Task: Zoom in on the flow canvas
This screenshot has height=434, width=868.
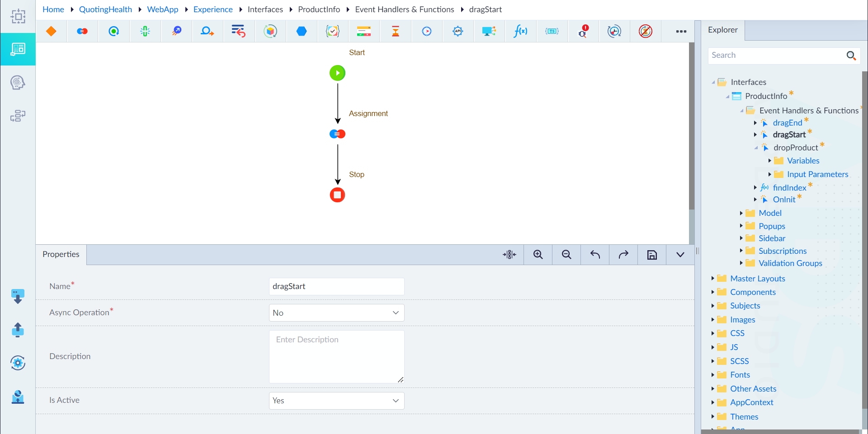Action: tap(538, 255)
